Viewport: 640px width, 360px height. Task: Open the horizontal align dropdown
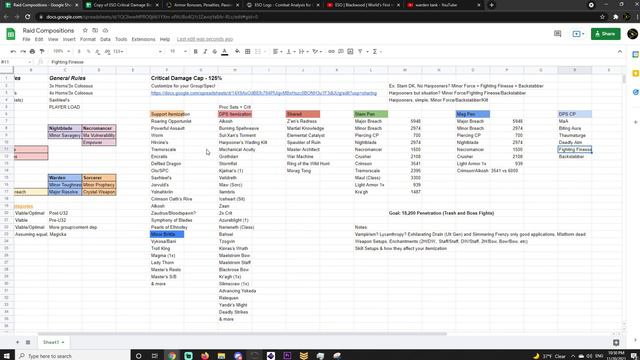pos(278,51)
